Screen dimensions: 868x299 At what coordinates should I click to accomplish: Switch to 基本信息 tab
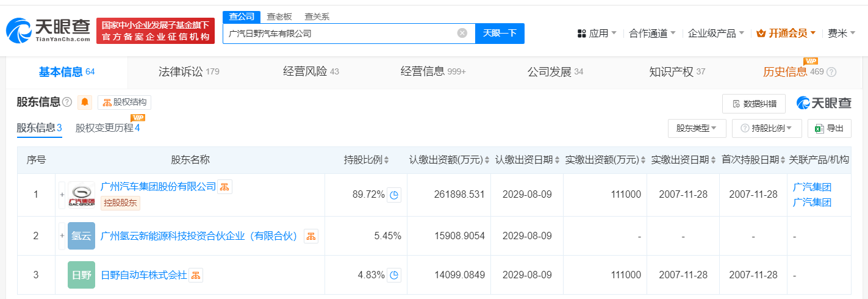(x=66, y=72)
